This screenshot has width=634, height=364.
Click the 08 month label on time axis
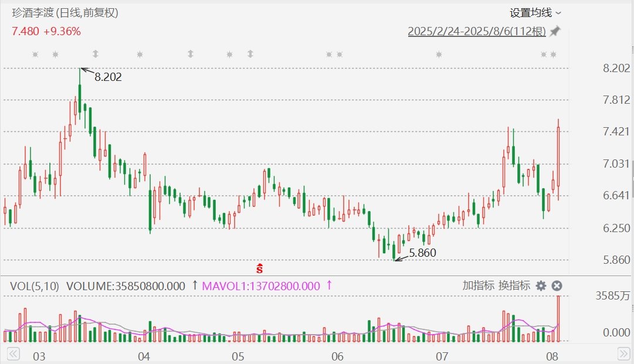[x=552, y=356]
